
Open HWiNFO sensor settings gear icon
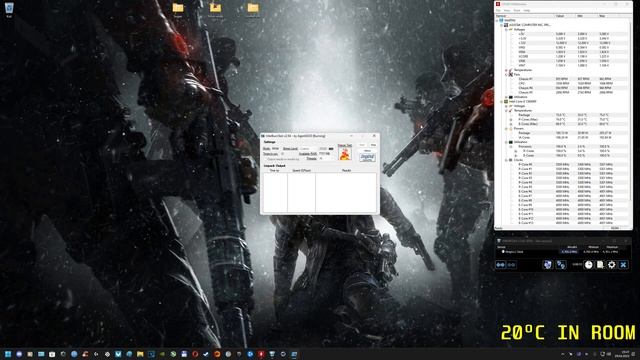pyautogui.click(x=611, y=265)
